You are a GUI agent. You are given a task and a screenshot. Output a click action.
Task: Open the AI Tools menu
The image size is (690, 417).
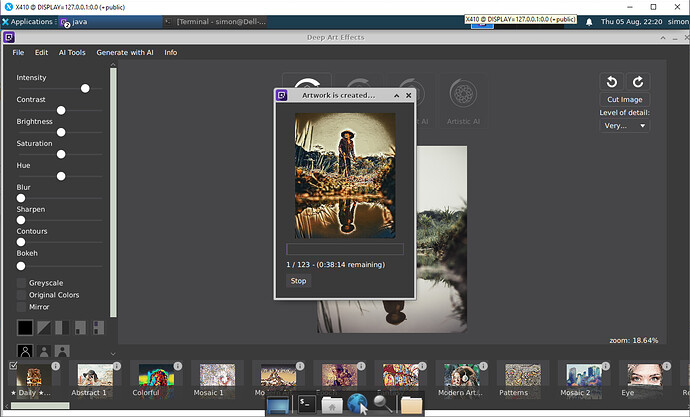point(71,52)
